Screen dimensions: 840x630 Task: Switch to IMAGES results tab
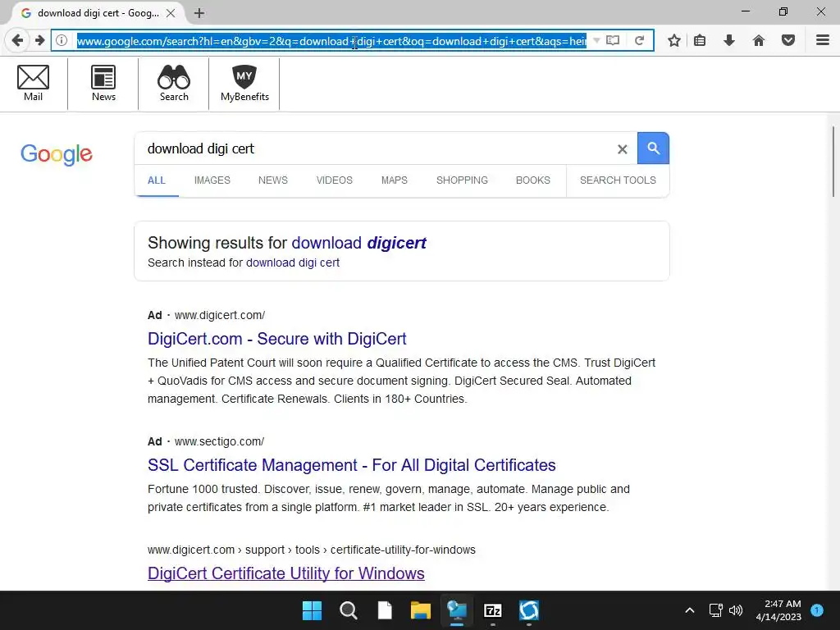[212, 180]
